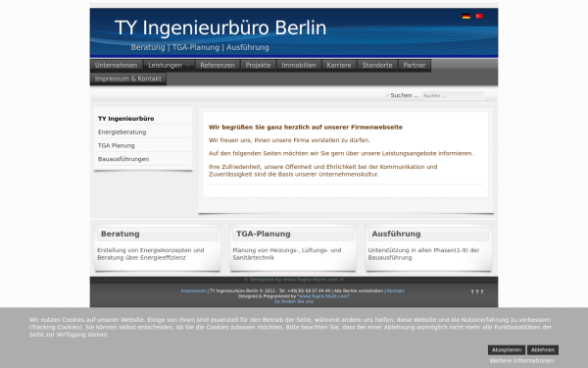Open Energieberatung in the sidebar

tap(122, 132)
